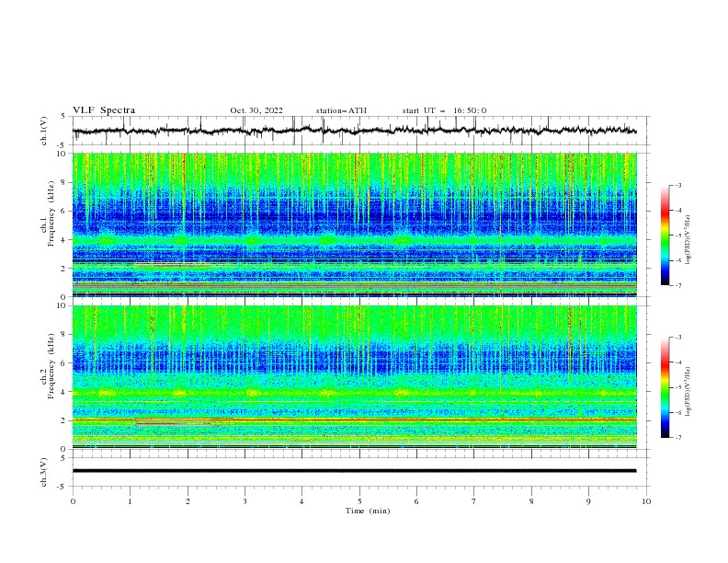
Task: Click the ch.3 flat waveform panel
Action: (x=360, y=472)
